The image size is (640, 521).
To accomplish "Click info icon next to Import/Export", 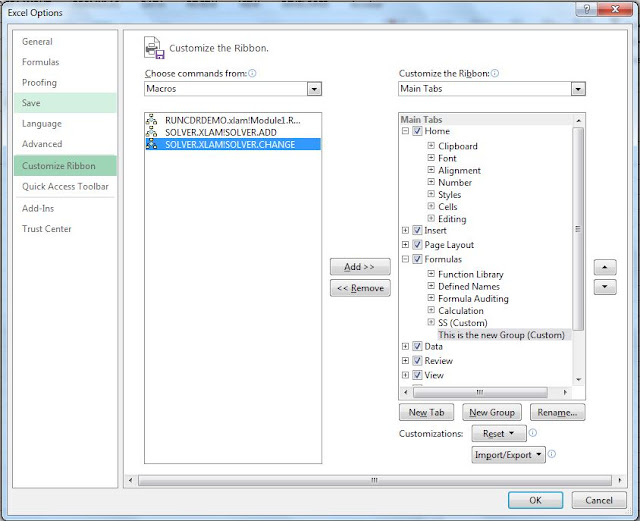I will 551,454.
